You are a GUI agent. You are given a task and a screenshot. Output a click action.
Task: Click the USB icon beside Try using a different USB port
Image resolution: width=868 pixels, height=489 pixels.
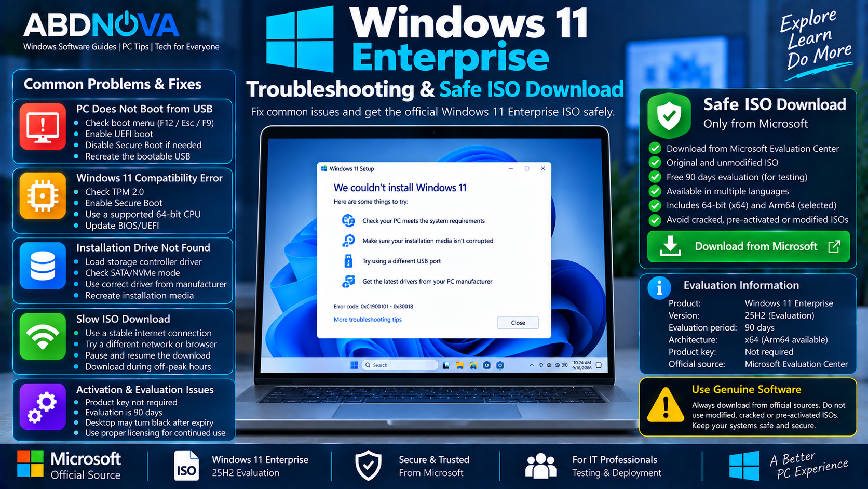pyautogui.click(x=348, y=261)
